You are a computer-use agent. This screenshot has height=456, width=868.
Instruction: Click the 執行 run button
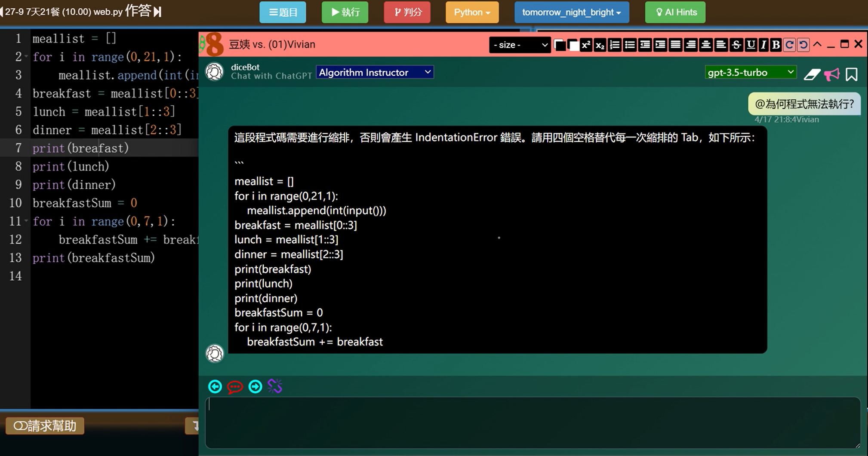345,12
